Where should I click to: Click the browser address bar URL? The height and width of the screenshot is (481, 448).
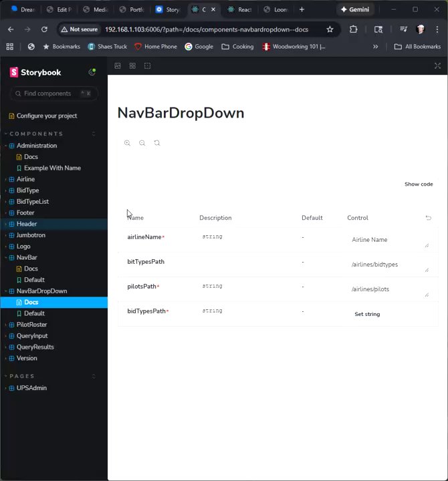(x=207, y=29)
